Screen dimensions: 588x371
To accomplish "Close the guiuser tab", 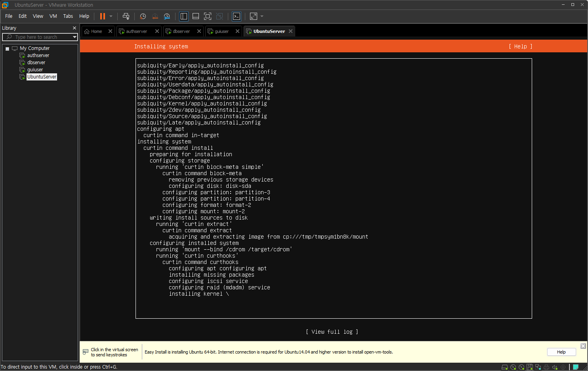I will (x=237, y=31).
